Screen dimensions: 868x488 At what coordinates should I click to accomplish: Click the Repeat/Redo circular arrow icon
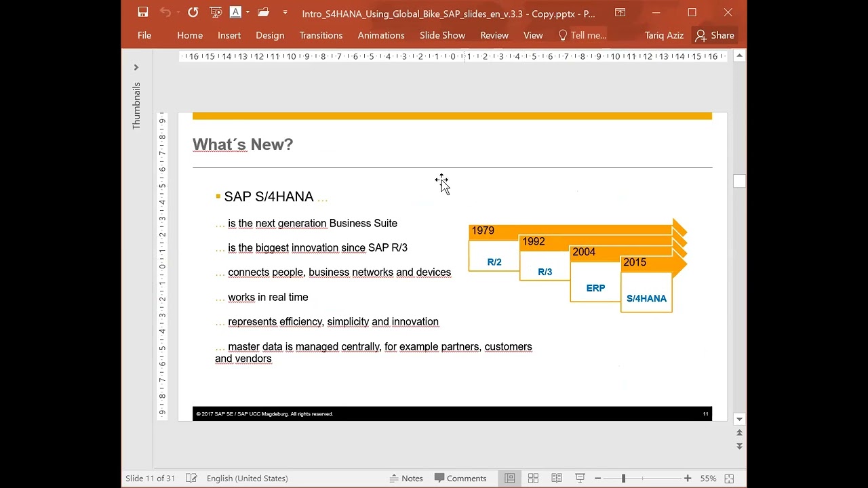click(193, 12)
